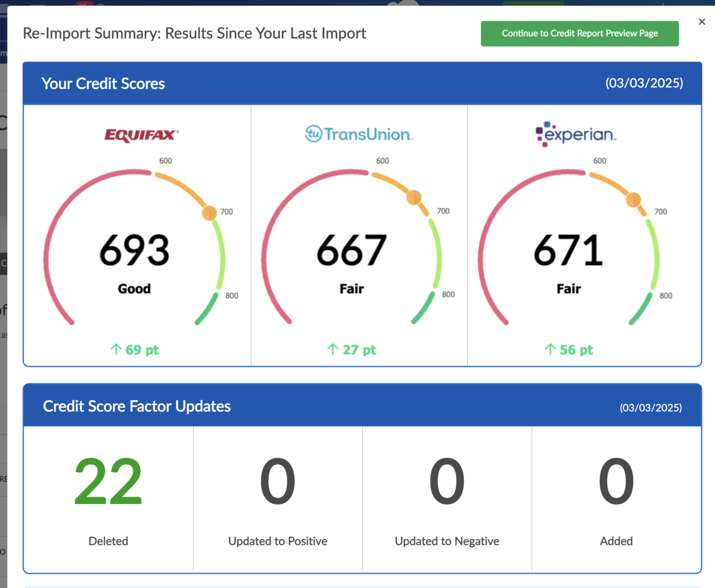Click the Experian gauge orange marker

633,199
